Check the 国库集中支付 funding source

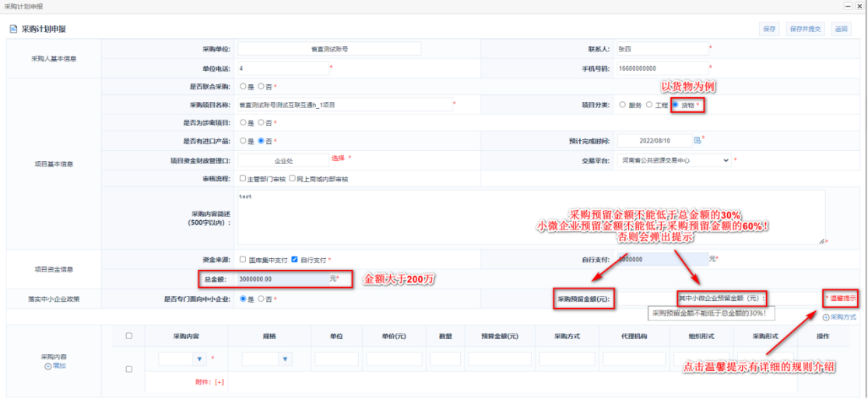click(x=244, y=260)
